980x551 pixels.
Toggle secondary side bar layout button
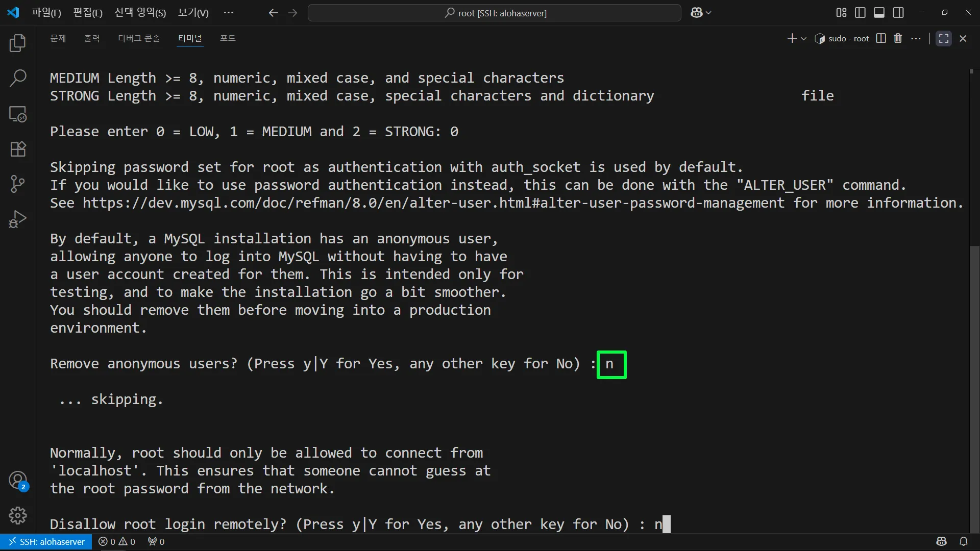898,13
